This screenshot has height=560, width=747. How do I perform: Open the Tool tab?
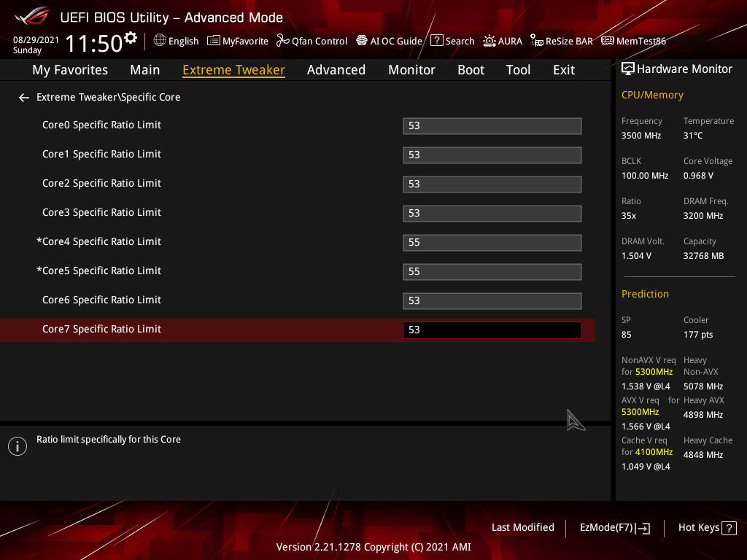(518, 70)
